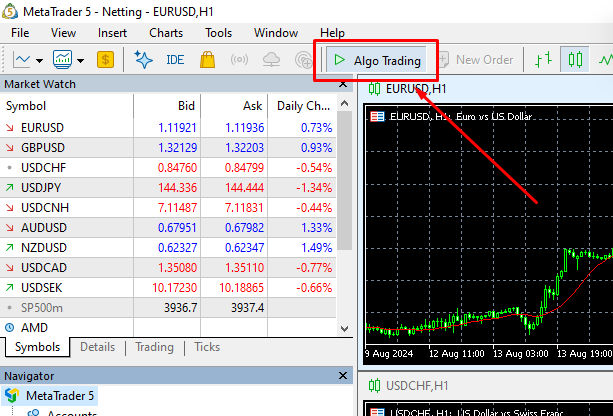Open the MetaEditor IDE button

coord(175,60)
